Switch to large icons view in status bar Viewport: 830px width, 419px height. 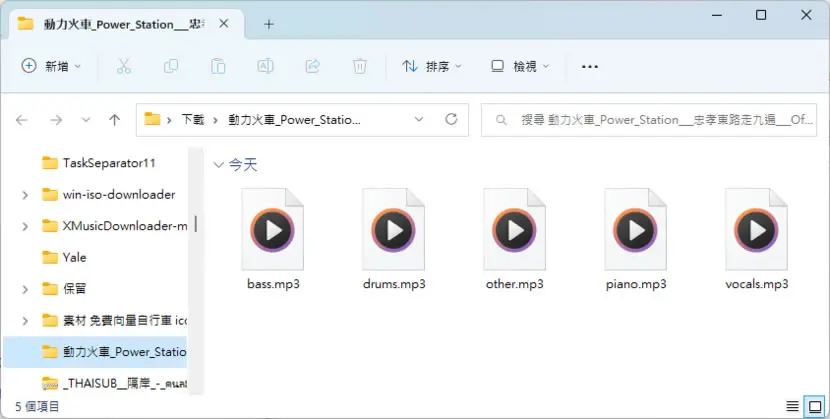pos(815,406)
